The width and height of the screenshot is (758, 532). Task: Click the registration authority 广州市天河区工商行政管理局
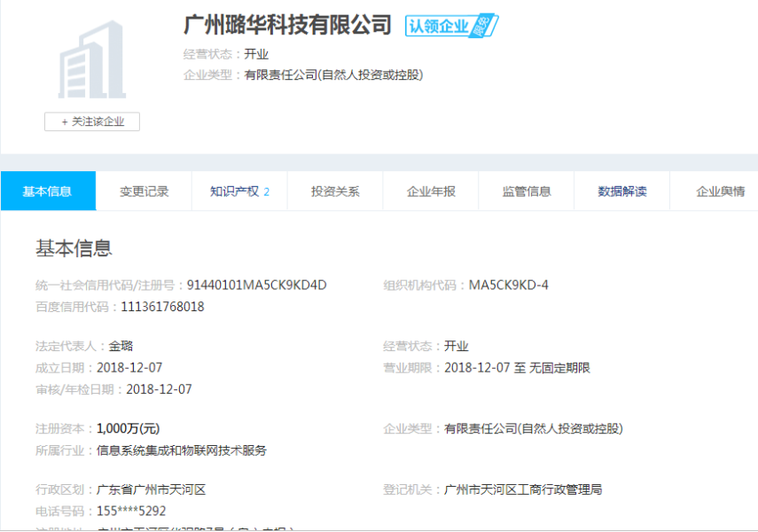pos(522,489)
